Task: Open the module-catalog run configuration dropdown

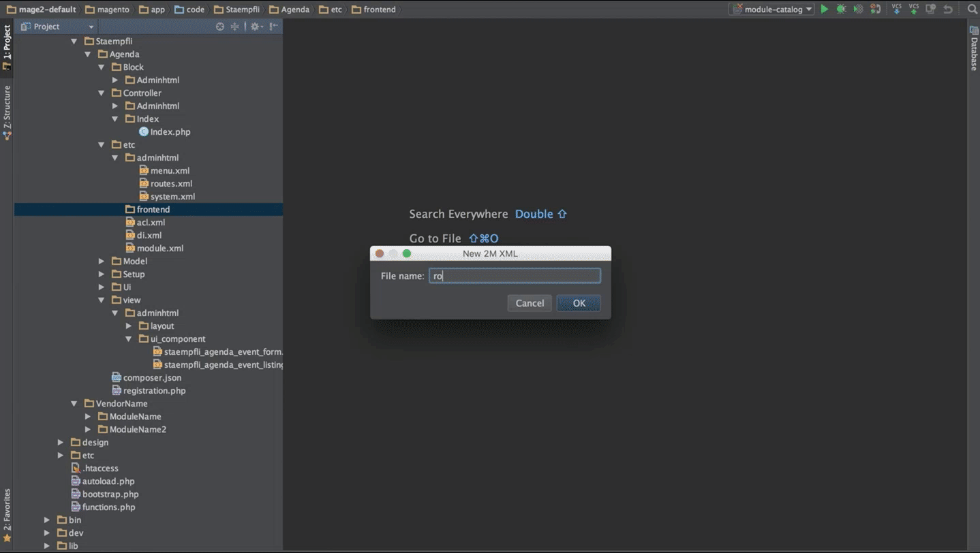Action: pyautogui.click(x=771, y=9)
